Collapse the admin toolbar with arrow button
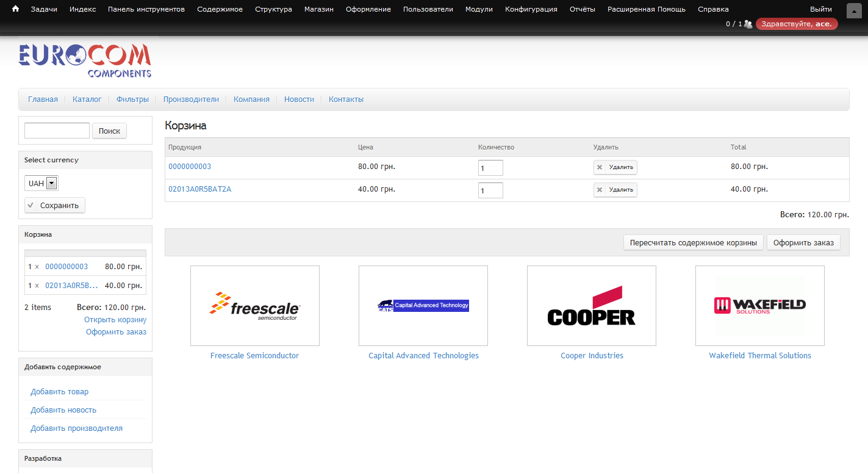868x473 pixels. [854, 11]
